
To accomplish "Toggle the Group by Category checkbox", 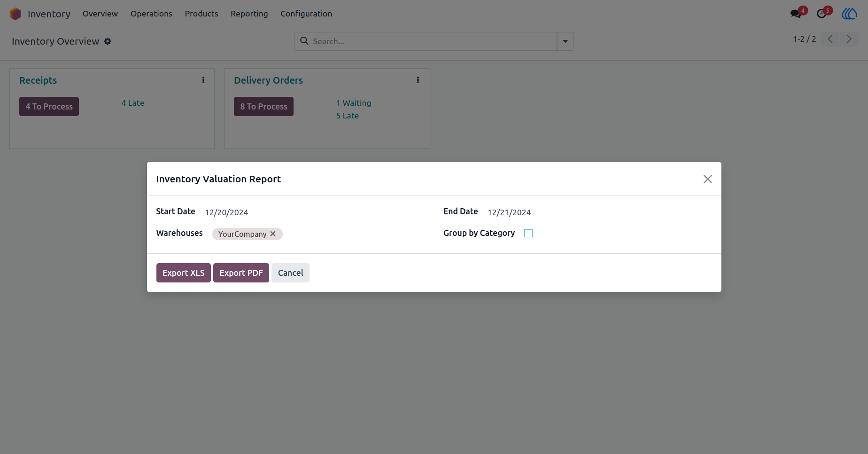I will [528, 234].
